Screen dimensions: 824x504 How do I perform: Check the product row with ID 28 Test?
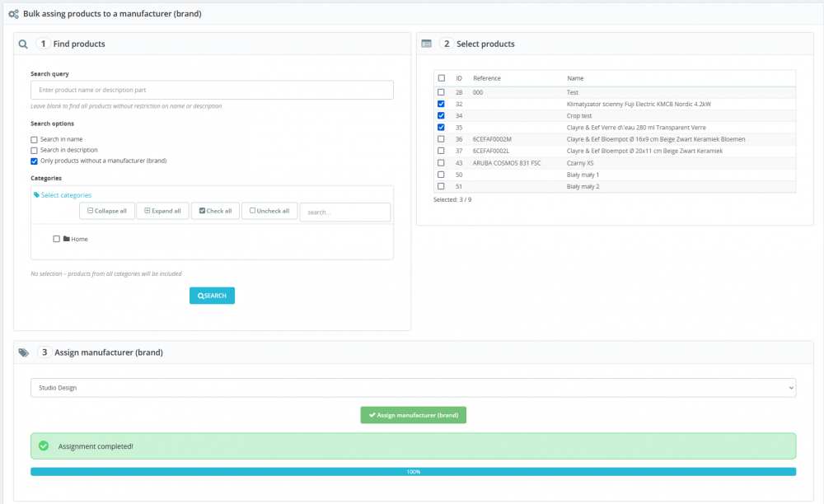coord(441,92)
